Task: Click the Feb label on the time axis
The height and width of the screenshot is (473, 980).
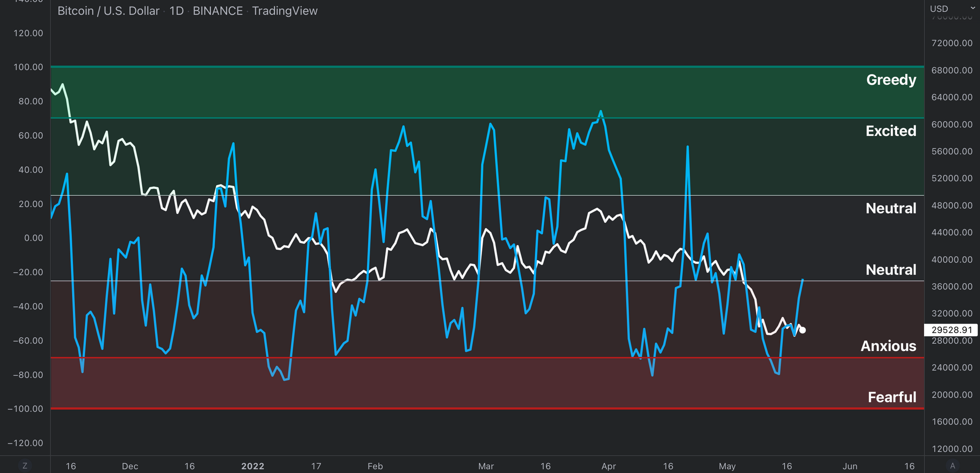Action: point(375,466)
